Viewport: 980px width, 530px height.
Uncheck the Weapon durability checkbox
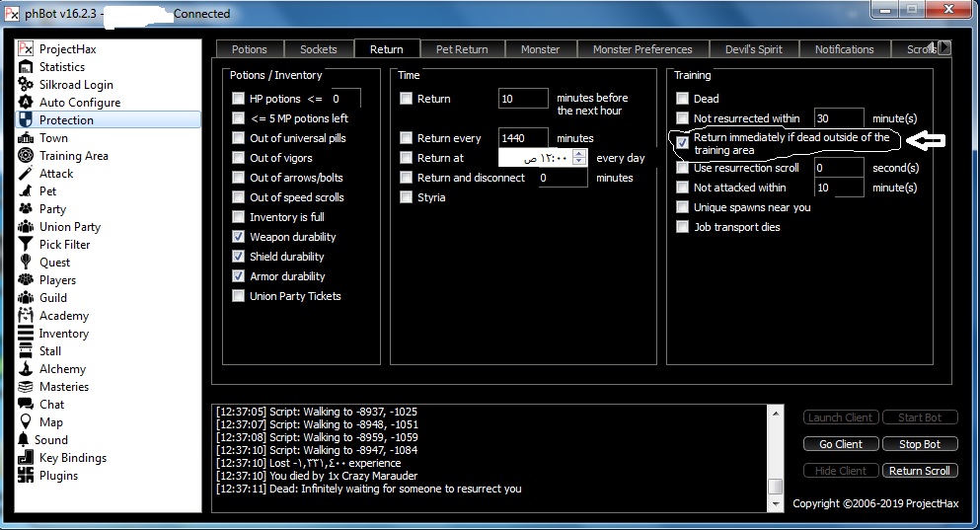click(x=238, y=237)
